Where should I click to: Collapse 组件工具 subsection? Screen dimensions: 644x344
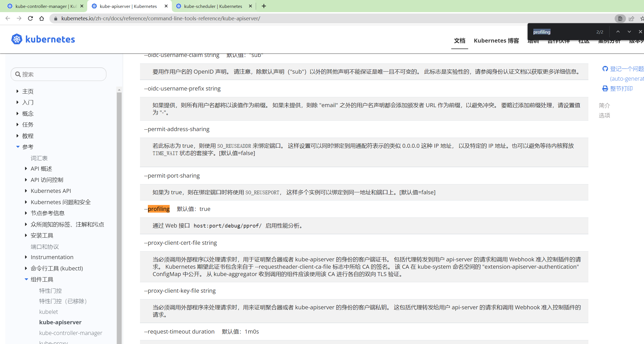pyautogui.click(x=26, y=279)
